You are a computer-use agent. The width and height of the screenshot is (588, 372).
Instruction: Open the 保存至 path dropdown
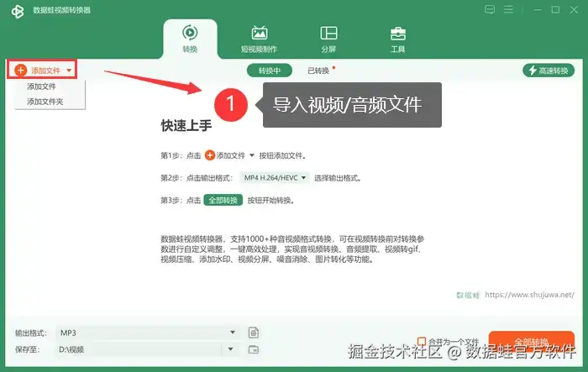[148, 349]
